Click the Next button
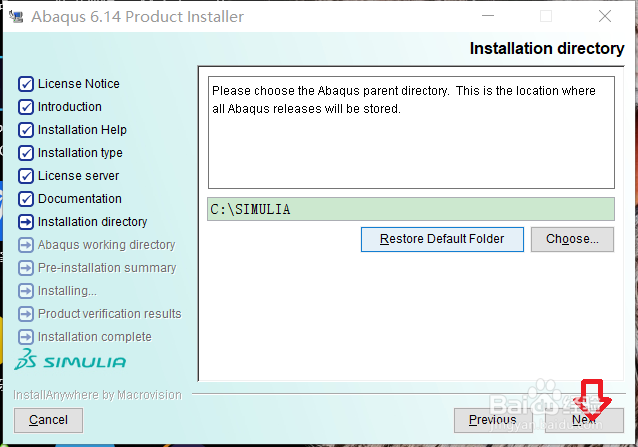The image size is (638, 447). point(584,420)
